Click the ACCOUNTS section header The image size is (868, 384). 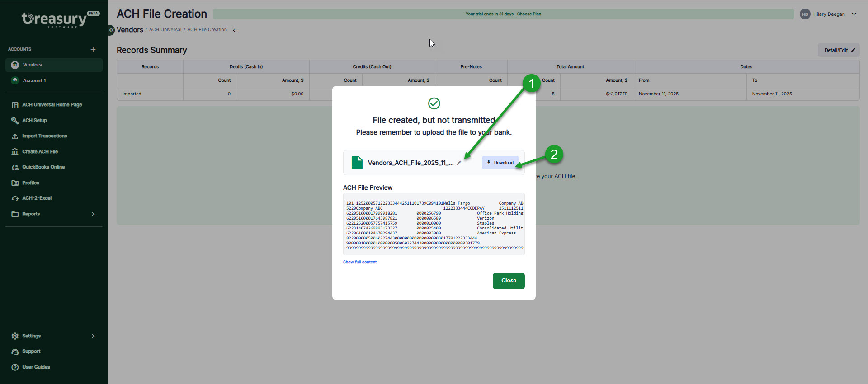19,49
